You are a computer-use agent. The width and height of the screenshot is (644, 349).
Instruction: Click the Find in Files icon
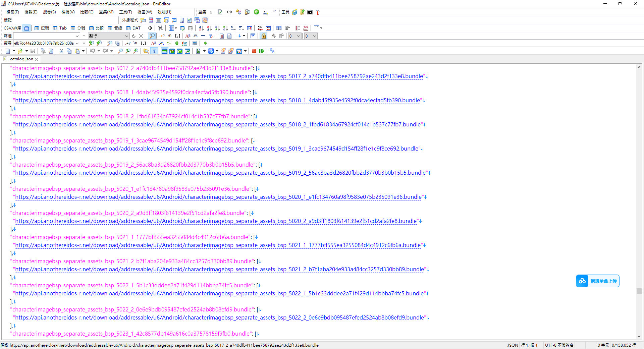tap(146, 51)
